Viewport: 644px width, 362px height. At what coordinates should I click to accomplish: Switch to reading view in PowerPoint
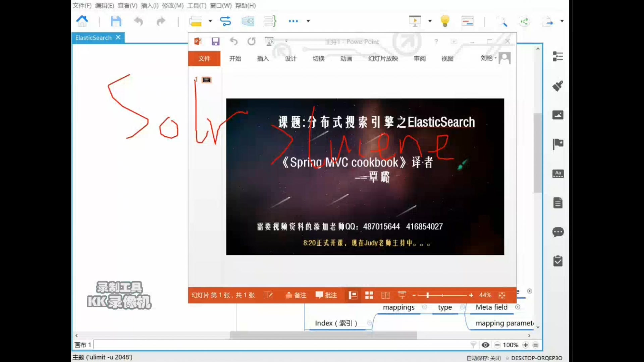385,295
